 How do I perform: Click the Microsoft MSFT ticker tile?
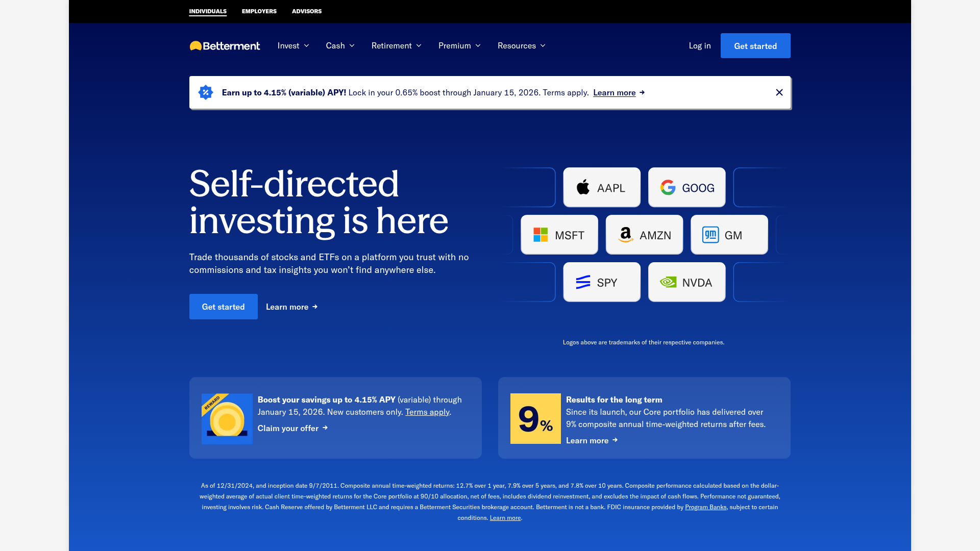pyautogui.click(x=559, y=235)
